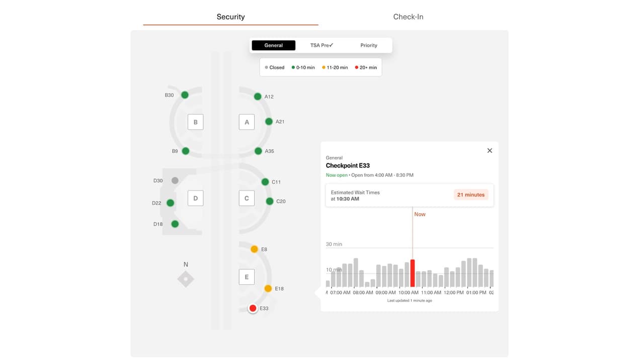Select the checkpoint marker near gate B30

[x=185, y=95]
